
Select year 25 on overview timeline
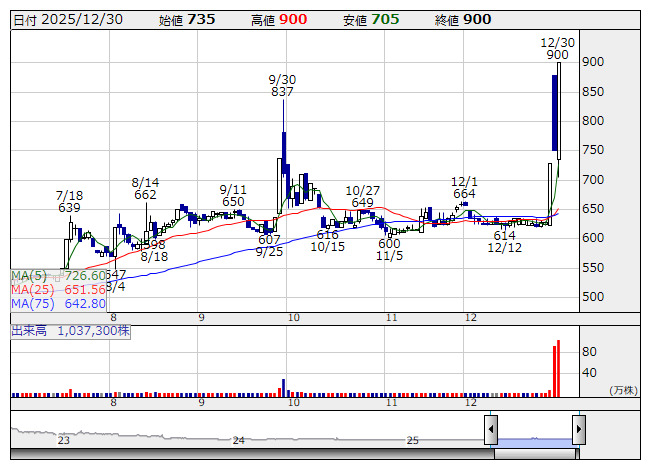click(x=412, y=440)
